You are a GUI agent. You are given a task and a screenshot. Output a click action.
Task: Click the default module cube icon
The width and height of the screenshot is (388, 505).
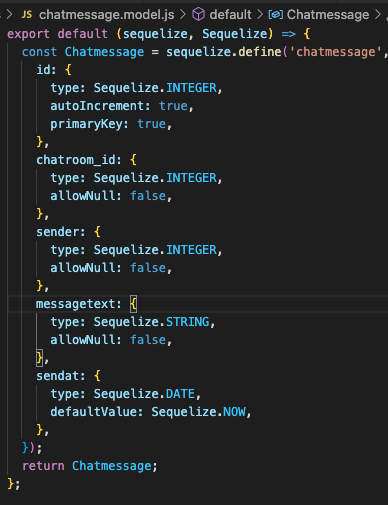pyautogui.click(x=198, y=14)
